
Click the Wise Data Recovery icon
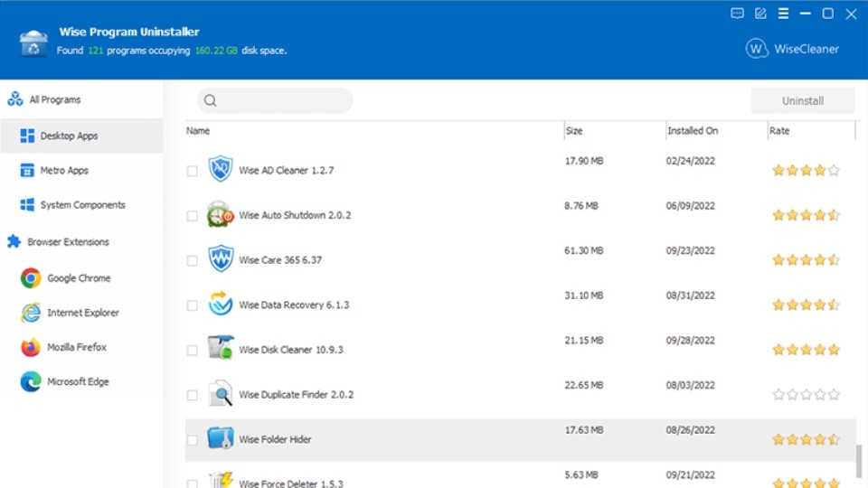click(x=221, y=304)
